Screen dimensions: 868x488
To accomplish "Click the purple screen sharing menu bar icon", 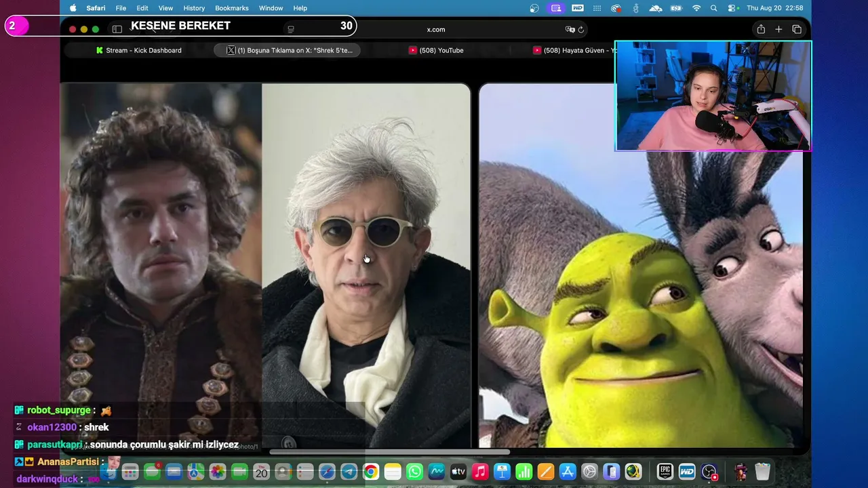I will [556, 8].
